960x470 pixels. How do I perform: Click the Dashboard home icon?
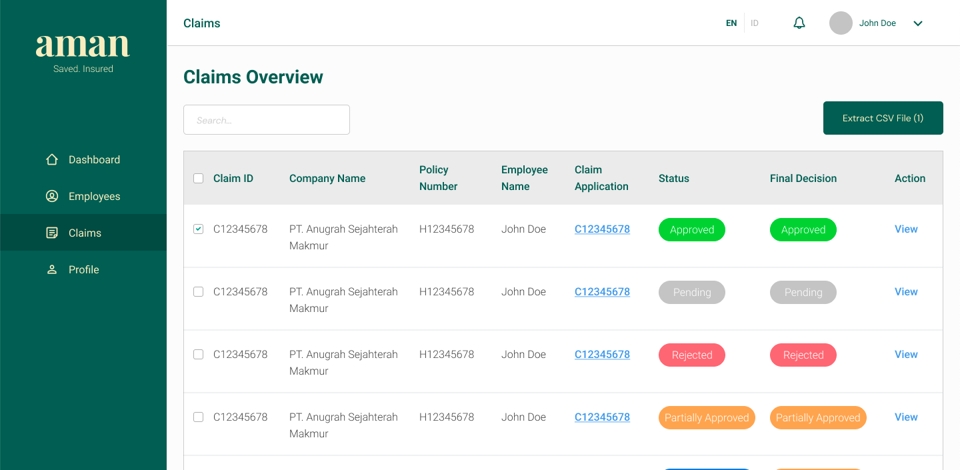(x=52, y=160)
